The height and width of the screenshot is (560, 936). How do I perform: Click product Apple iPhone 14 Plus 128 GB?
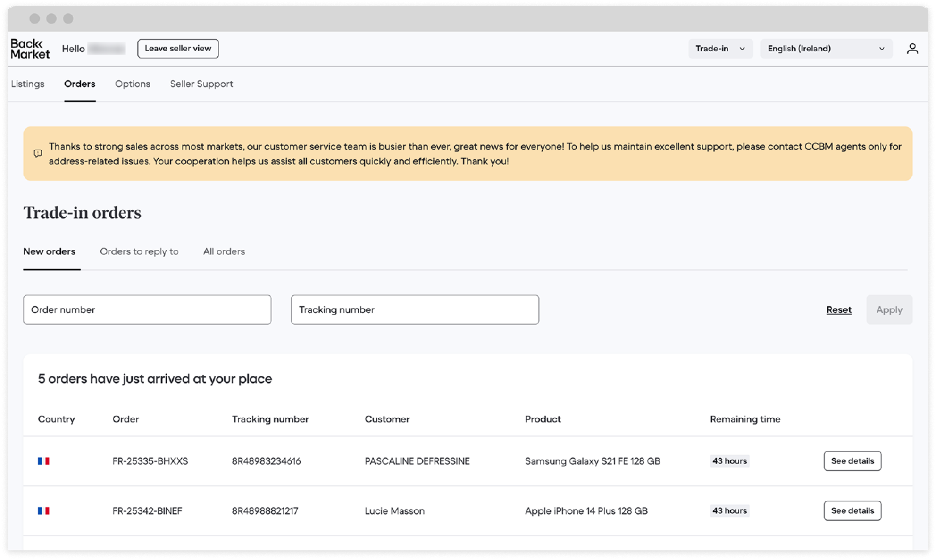tap(586, 510)
